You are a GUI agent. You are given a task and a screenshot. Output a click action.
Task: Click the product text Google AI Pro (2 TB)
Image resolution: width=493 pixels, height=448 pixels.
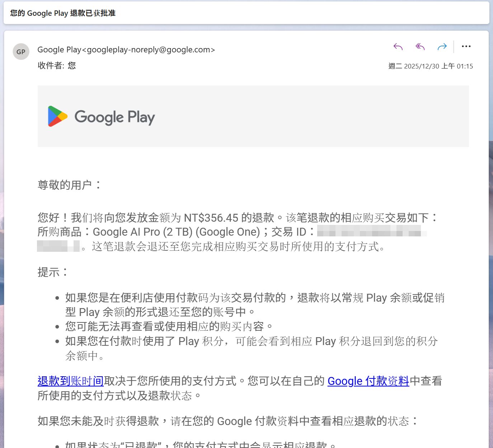[143, 232]
